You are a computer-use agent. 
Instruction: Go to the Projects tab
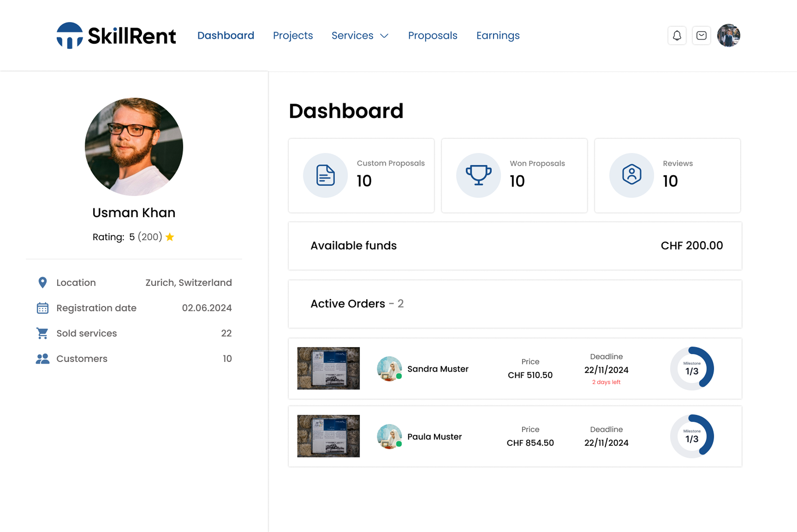pos(293,36)
